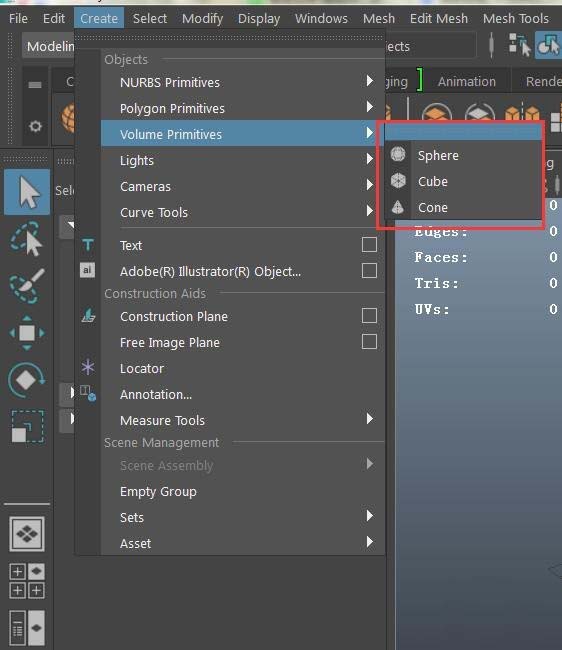Tear off the Volume Primitives submenu
Image resolution: width=562 pixels, height=650 pixels.
pos(463,133)
